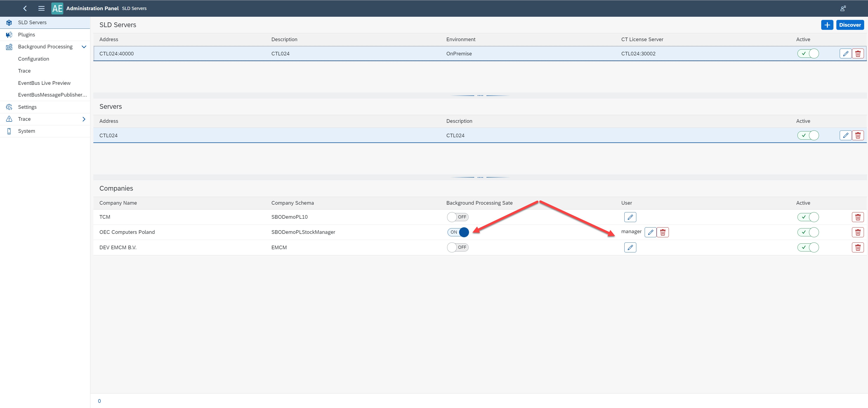Edit the user for DEV EMCM B.V.
Screen dimensions: 868x408
click(630, 247)
